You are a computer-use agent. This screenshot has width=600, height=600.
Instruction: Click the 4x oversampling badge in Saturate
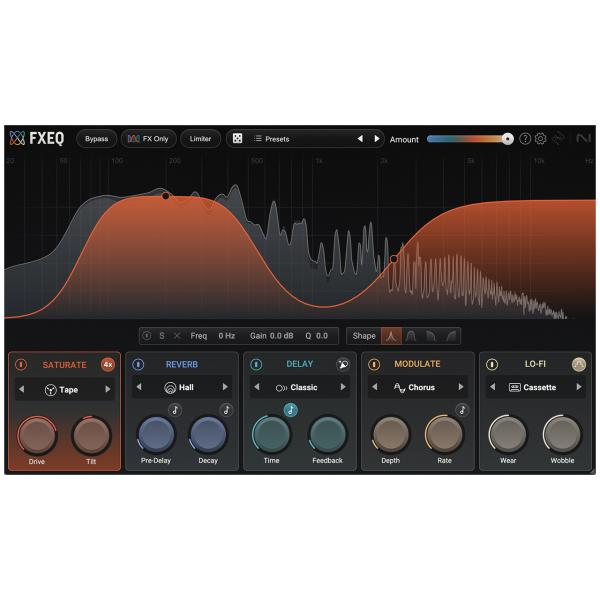108,364
